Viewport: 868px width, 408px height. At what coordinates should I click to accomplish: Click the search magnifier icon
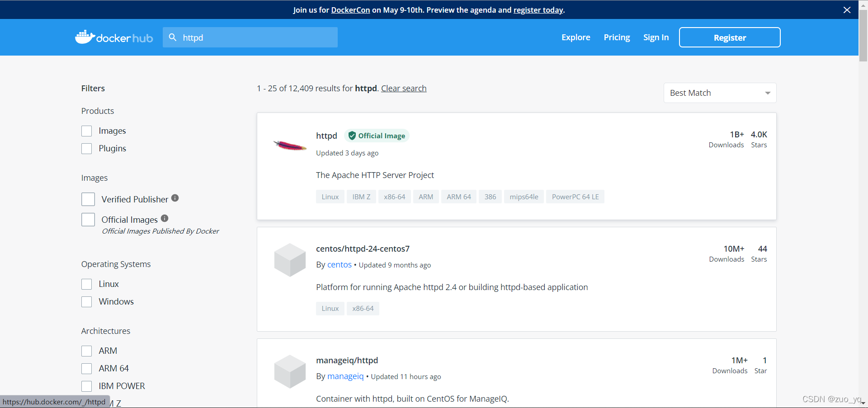172,38
